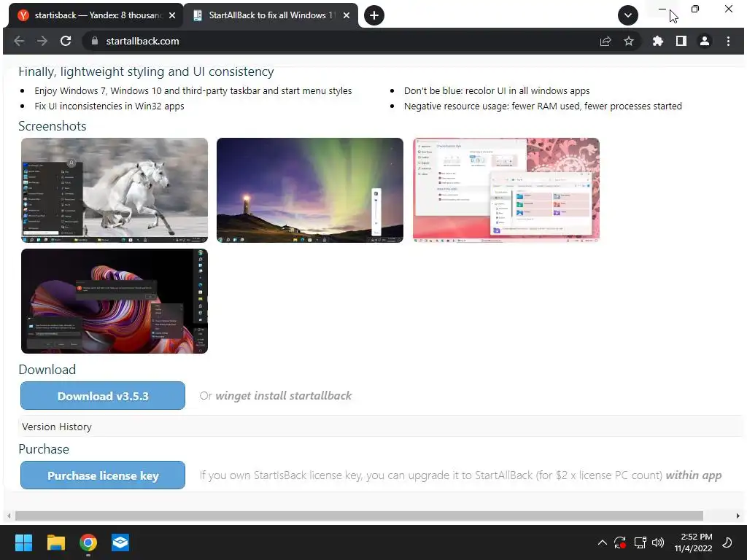The height and width of the screenshot is (560, 747).
Task: Open a new tab
Action: click(x=374, y=15)
